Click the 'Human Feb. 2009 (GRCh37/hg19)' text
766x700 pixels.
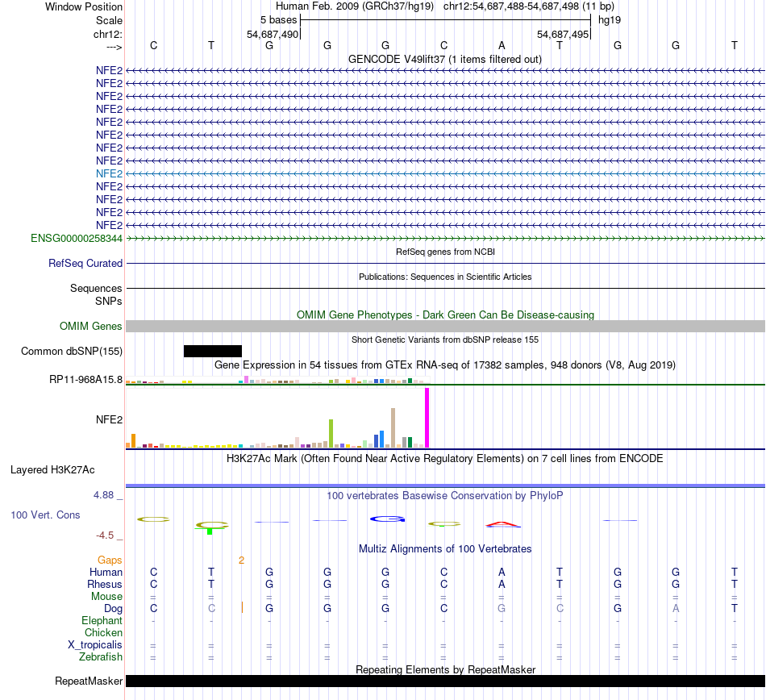click(x=355, y=6)
